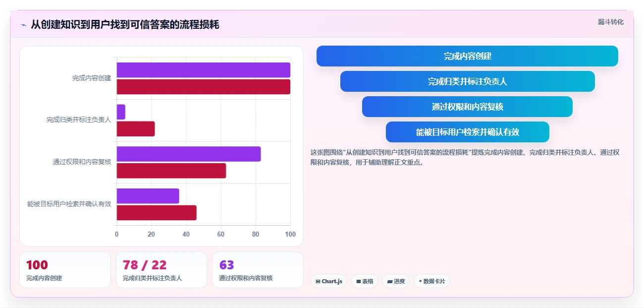Click the 通过权限和内容复核 axis label in chart
The width and height of the screenshot is (644, 308).
[82, 162]
